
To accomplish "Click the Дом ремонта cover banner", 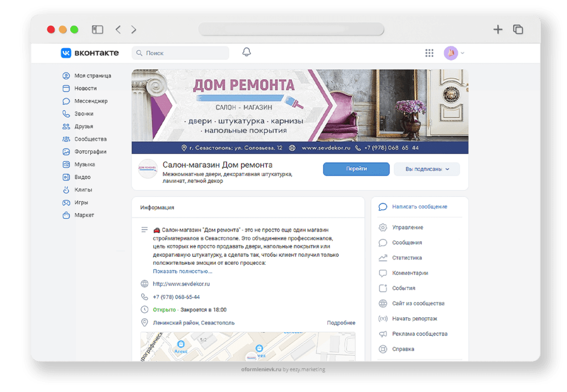I will point(300,111).
